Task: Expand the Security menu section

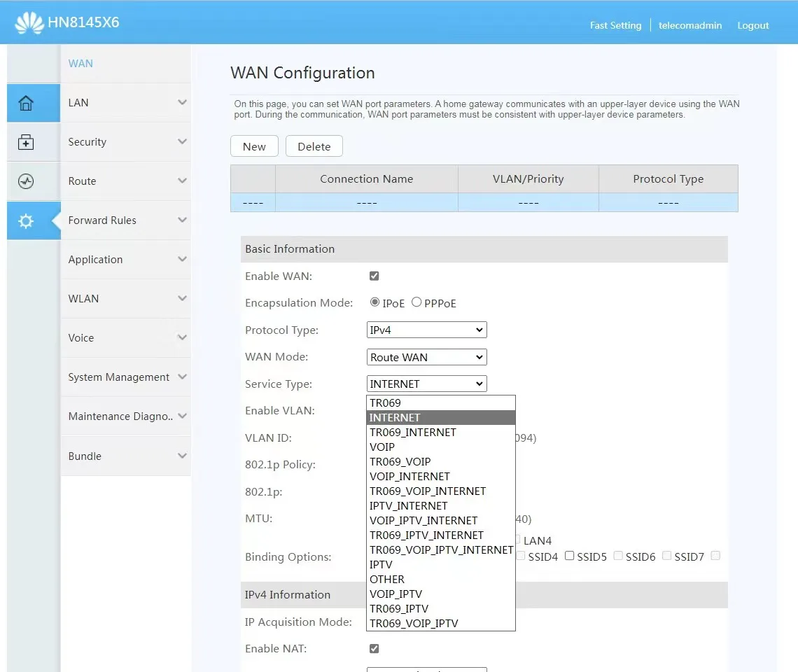Action: tap(125, 142)
